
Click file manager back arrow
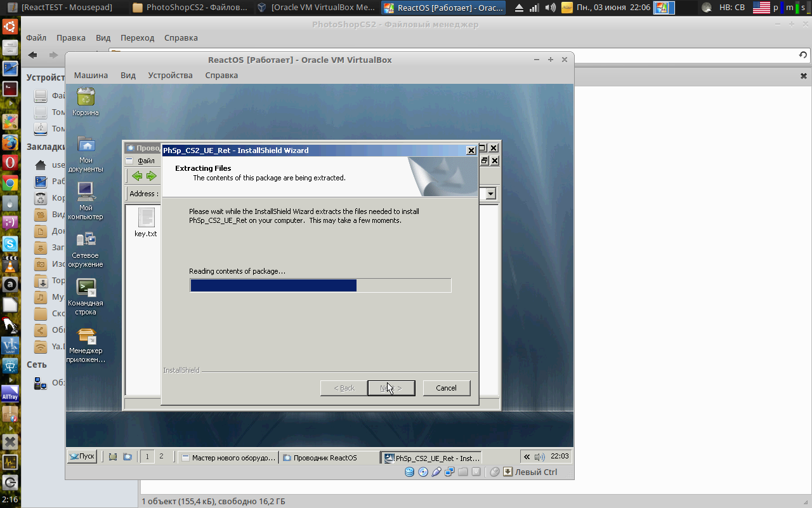point(33,55)
